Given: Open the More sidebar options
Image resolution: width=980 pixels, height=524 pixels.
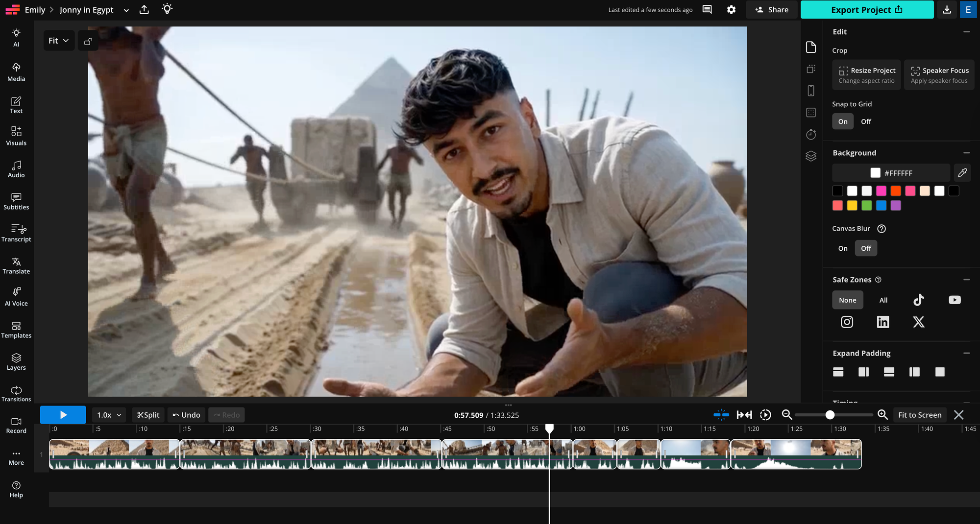Looking at the screenshot, I should 16,457.
